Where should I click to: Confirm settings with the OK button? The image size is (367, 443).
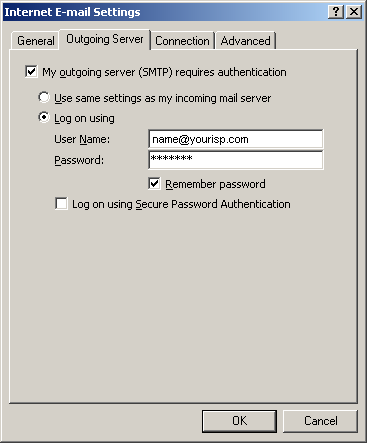[x=239, y=421]
